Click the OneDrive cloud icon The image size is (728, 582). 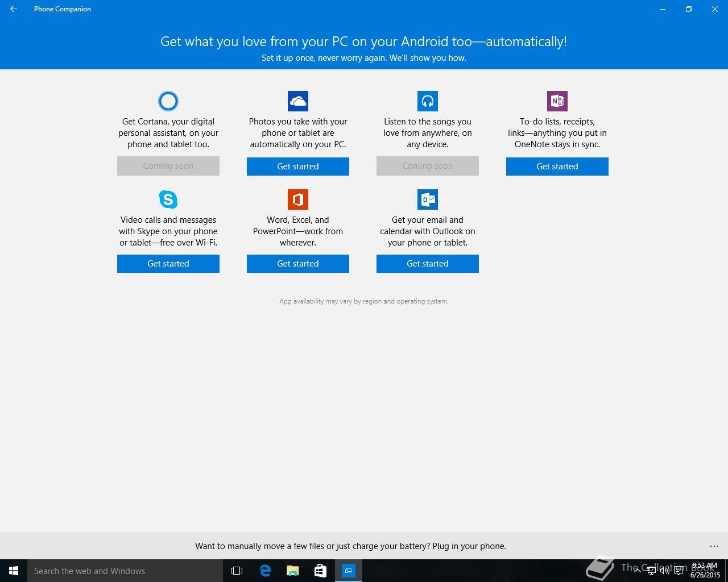(x=298, y=101)
